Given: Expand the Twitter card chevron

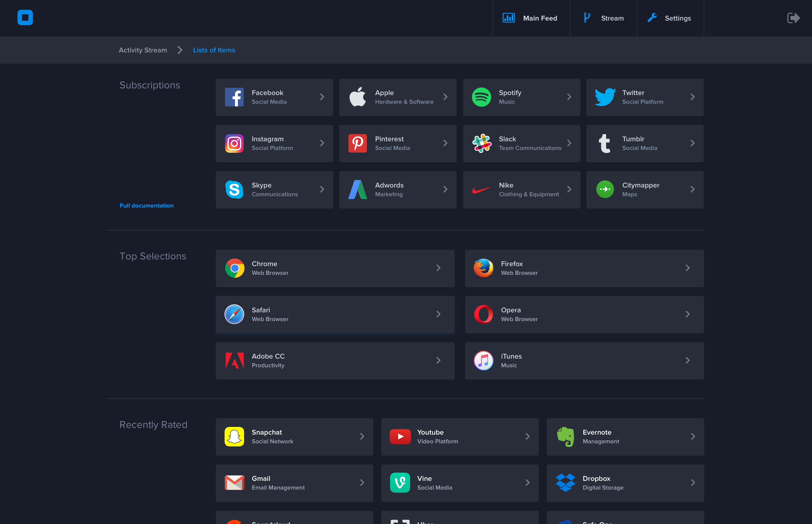Looking at the screenshot, I should [x=692, y=97].
